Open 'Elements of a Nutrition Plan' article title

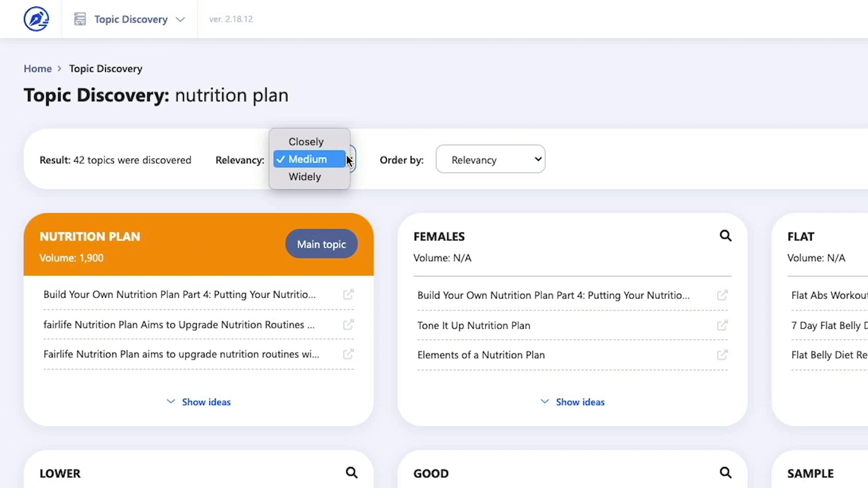(x=481, y=355)
